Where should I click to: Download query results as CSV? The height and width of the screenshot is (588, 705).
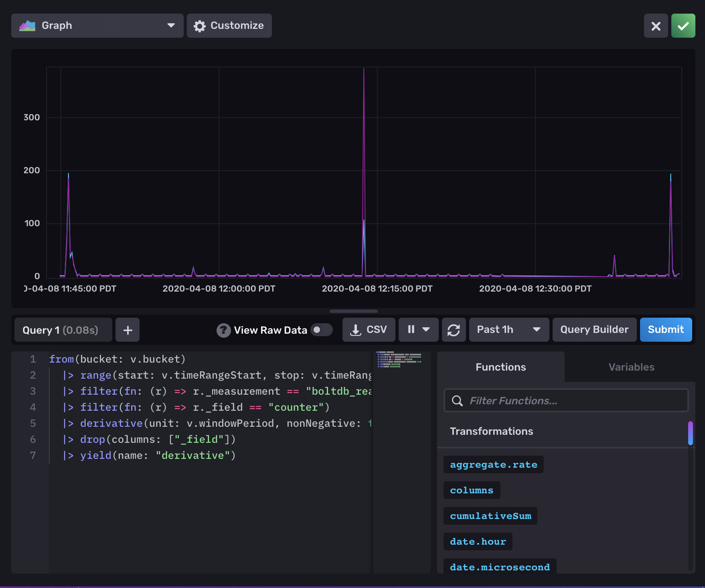(x=368, y=330)
